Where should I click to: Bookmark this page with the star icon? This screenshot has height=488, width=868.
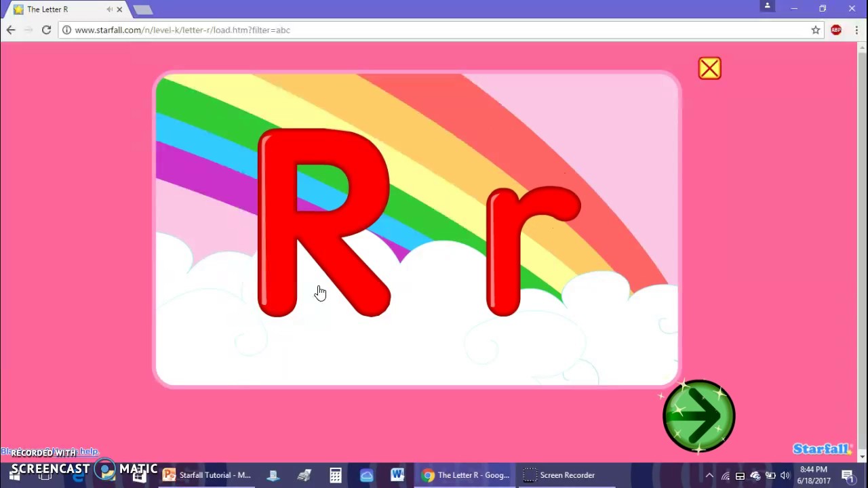point(816,30)
